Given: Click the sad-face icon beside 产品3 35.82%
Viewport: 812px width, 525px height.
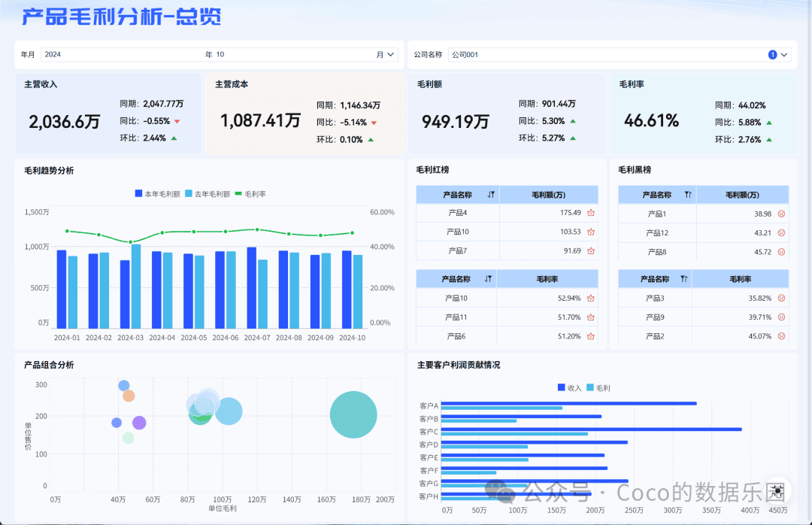Looking at the screenshot, I should [781, 298].
